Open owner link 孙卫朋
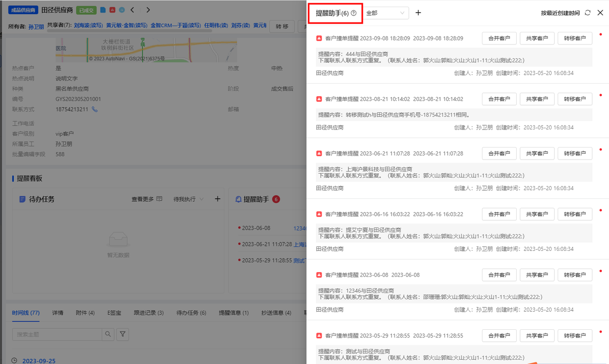This screenshot has width=609, height=364. [x=36, y=27]
